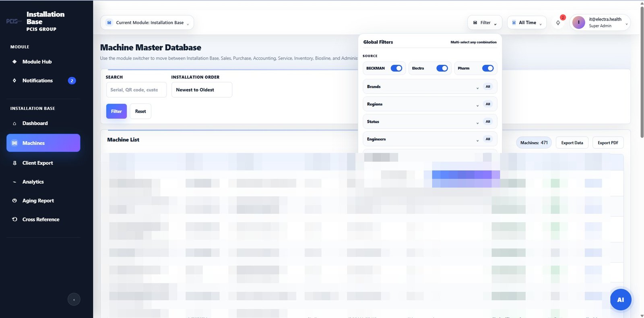
Task: Click the Machine List heading
Action: [123, 140]
